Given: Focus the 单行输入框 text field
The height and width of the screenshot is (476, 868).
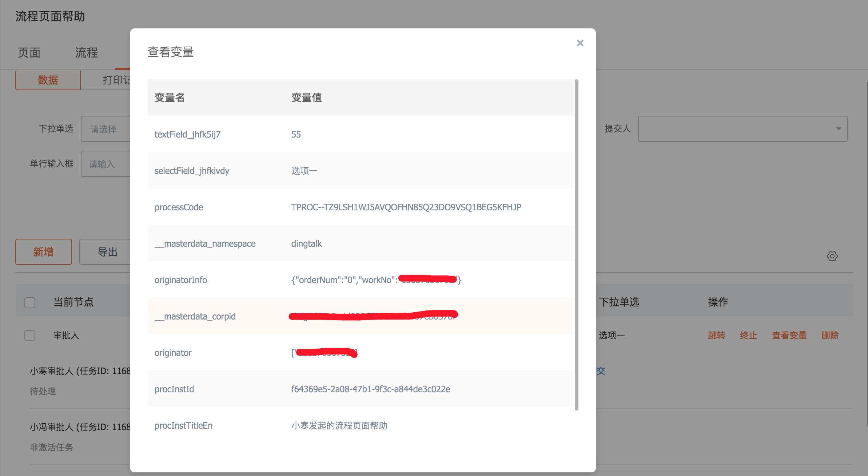Looking at the screenshot, I should [x=105, y=164].
